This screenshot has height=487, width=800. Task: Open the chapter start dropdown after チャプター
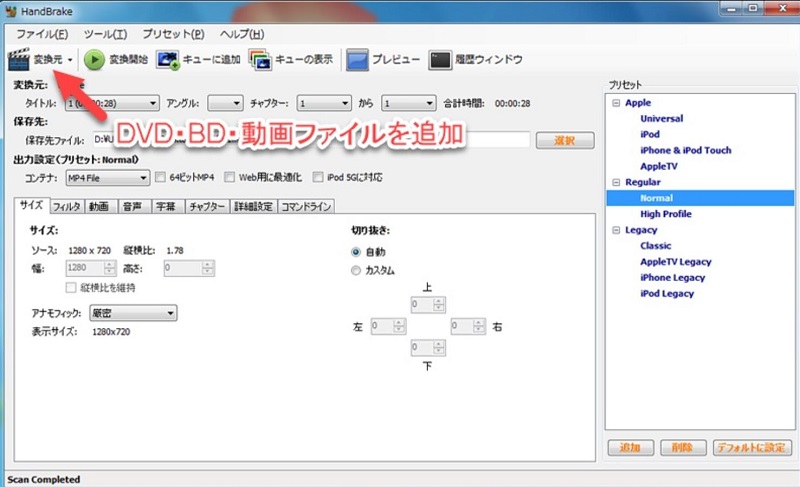coord(324,104)
